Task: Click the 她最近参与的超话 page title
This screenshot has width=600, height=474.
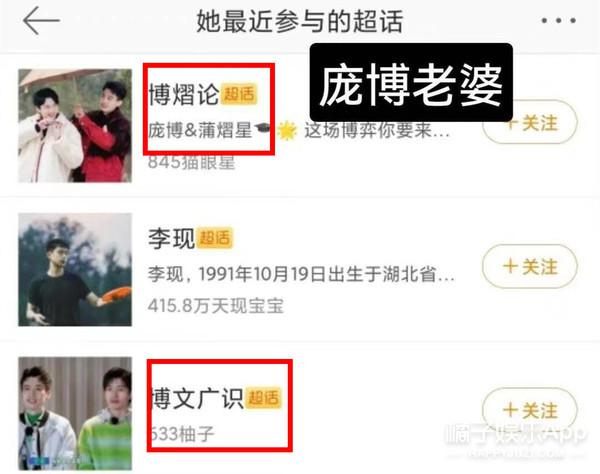Action: (300, 21)
